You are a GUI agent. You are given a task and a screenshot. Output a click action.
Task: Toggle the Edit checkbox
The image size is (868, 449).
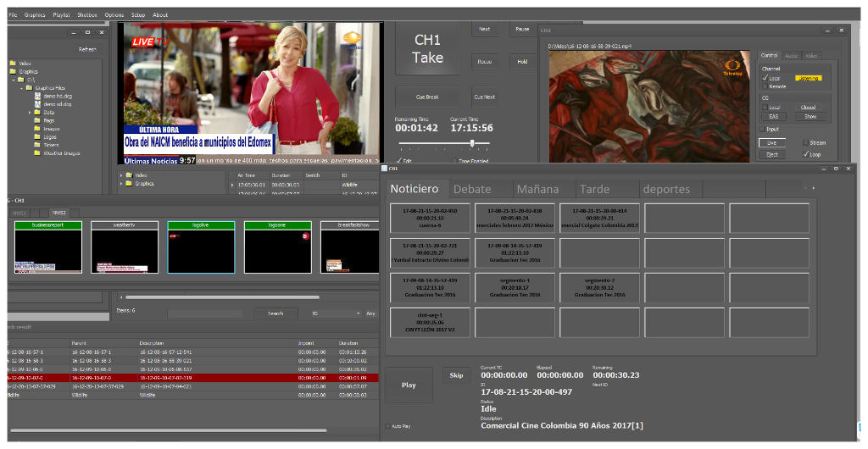click(399, 160)
